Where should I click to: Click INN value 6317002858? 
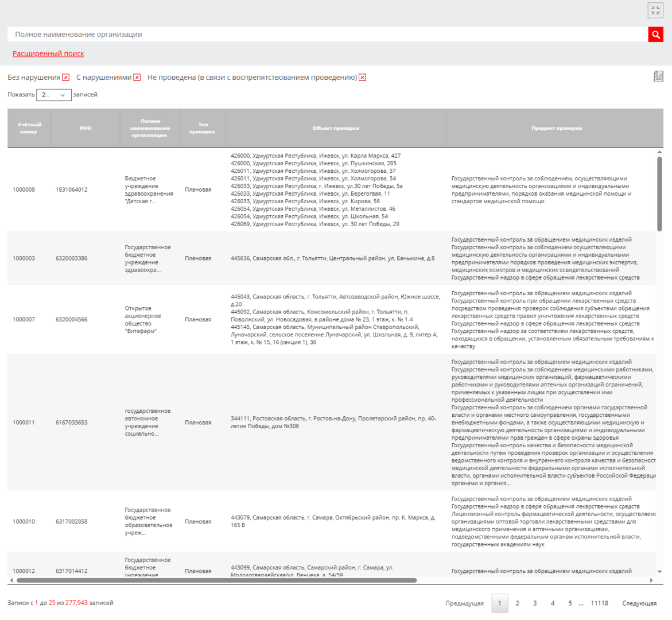[72, 521]
